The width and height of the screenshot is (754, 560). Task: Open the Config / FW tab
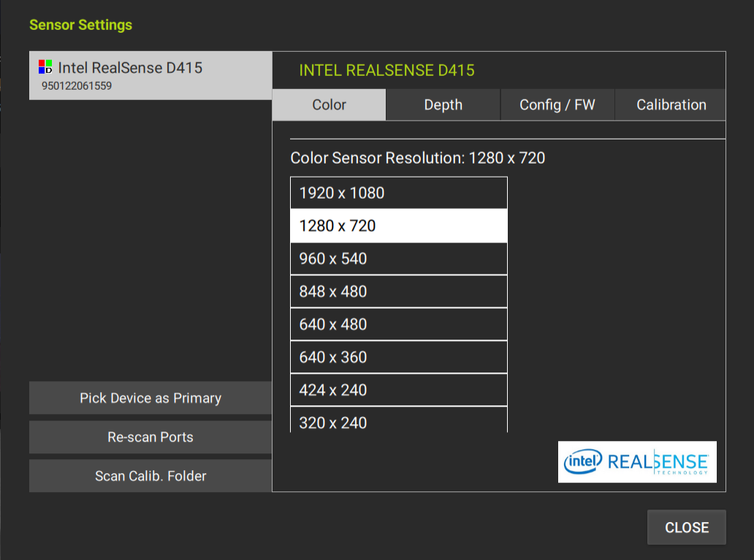557,104
